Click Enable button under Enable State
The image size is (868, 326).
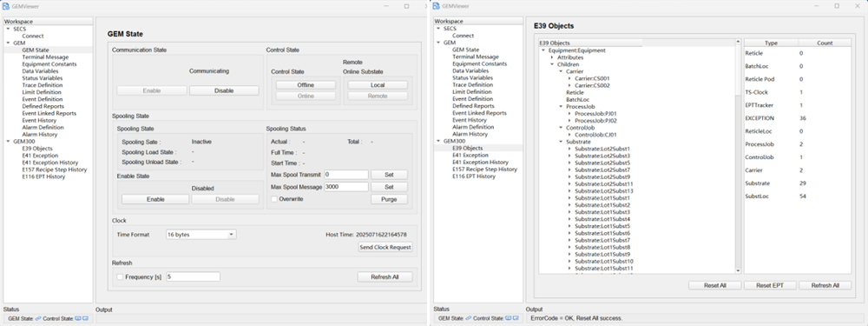155,199
